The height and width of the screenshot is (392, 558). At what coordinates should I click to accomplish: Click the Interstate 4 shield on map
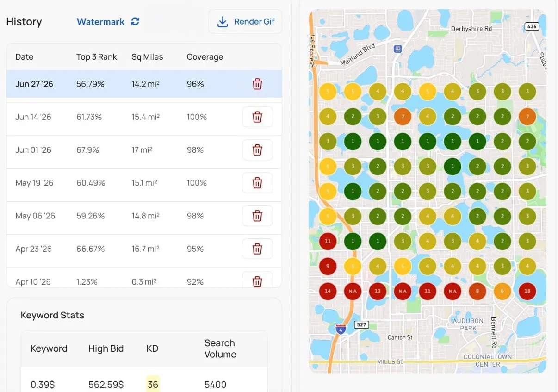coord(341,329)
